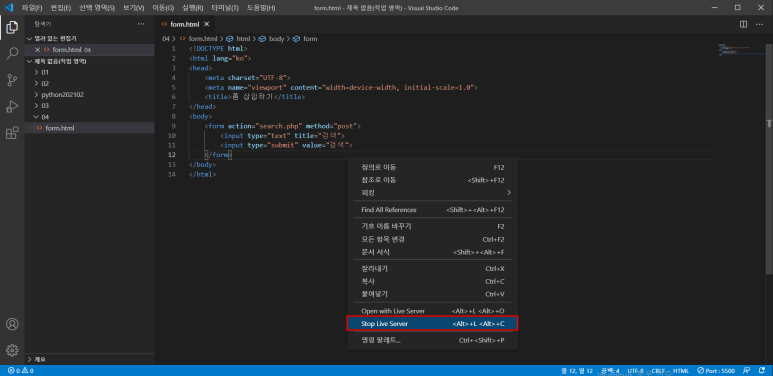Choose Go to References Shift+F12 entry
The height and width of the screenshot is (376, 773).
432,180
